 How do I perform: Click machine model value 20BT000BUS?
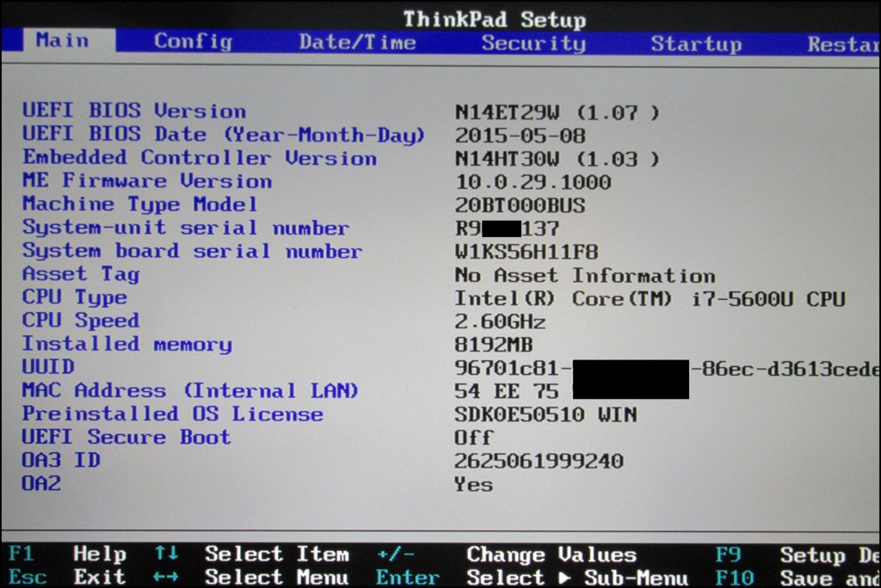pos(521,205)
